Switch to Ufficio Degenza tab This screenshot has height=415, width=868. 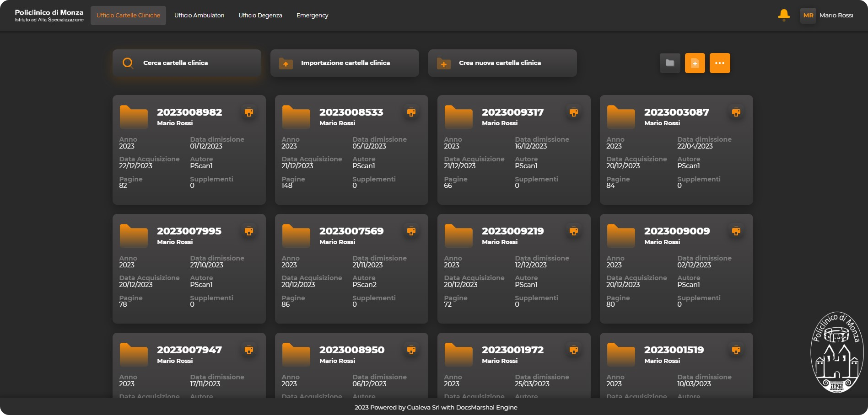pyautogui.click(x=260, y=16)
